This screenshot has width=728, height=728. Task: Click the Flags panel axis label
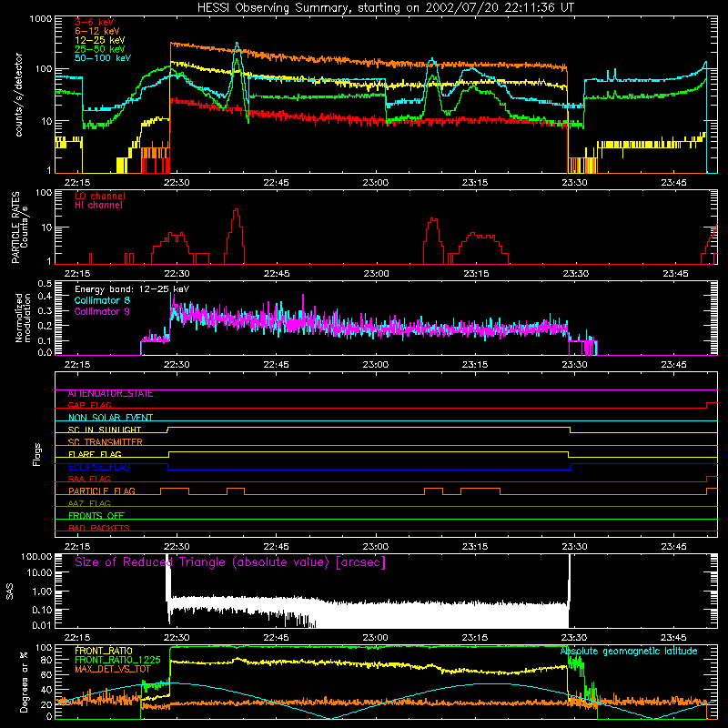coord(37,455)
